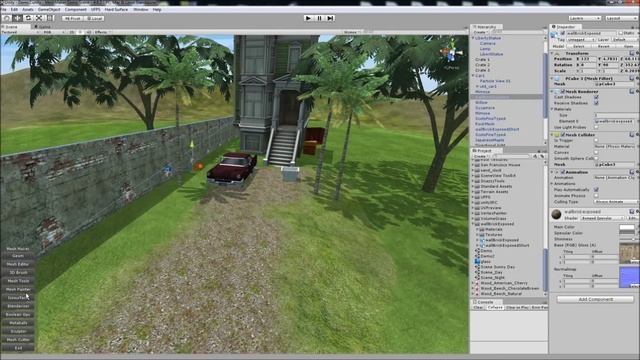The width and height of the screenshot is (640, 360).
Task: Click the Add Component button
Action: tap(596, 299)
